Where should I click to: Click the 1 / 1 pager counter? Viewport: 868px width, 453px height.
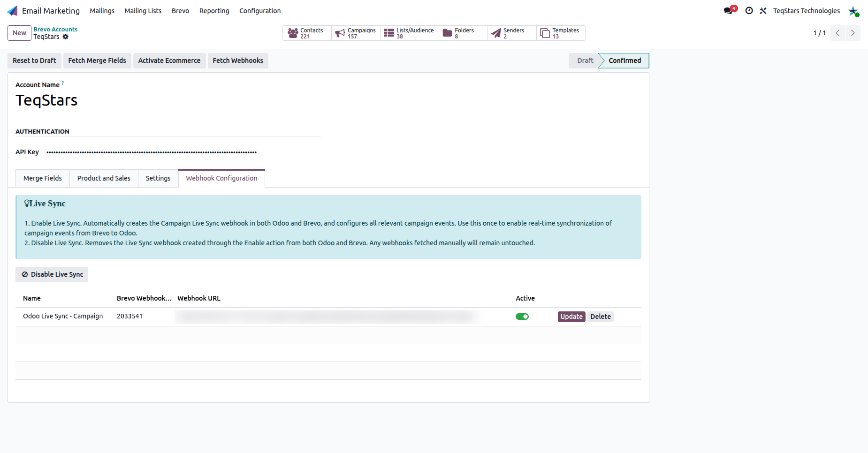819,33
